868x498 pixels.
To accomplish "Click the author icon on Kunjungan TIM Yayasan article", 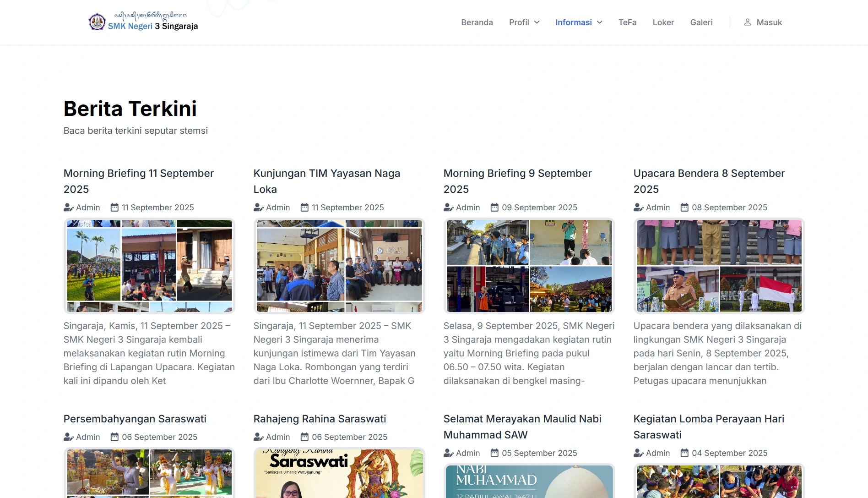I will pos(258,207).
